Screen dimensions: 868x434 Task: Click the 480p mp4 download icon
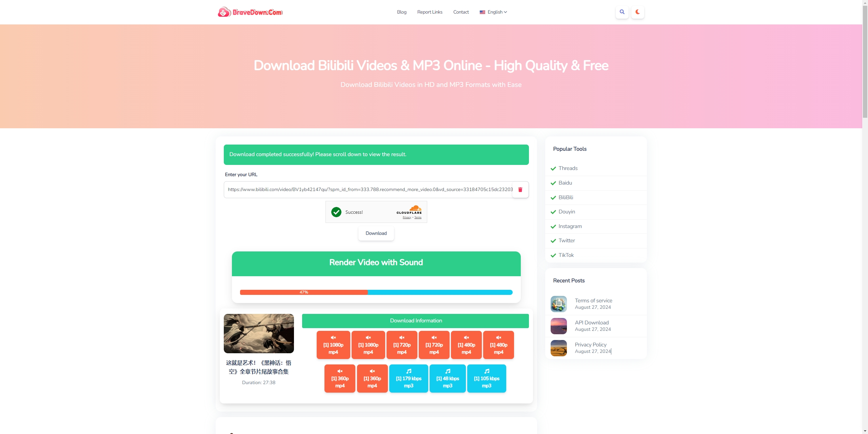coord(467,345)
